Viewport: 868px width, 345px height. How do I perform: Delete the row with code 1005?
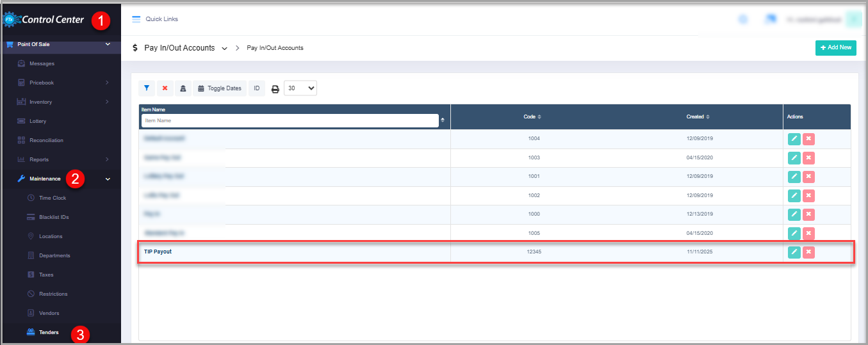808,234
